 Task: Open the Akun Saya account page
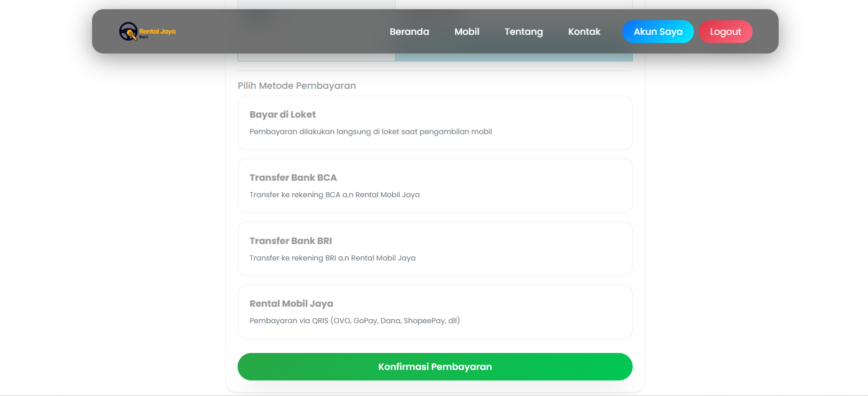click(x=657, y=32)
